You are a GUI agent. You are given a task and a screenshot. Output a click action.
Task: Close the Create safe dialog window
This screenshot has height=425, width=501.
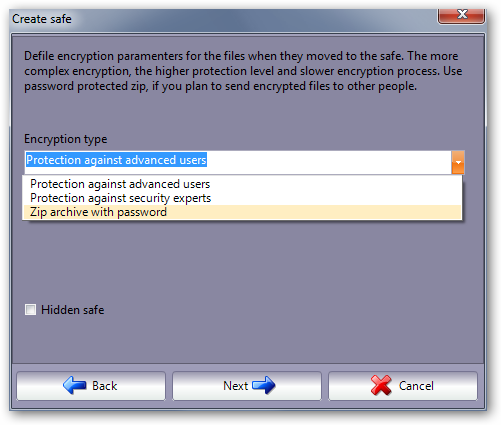461,15
